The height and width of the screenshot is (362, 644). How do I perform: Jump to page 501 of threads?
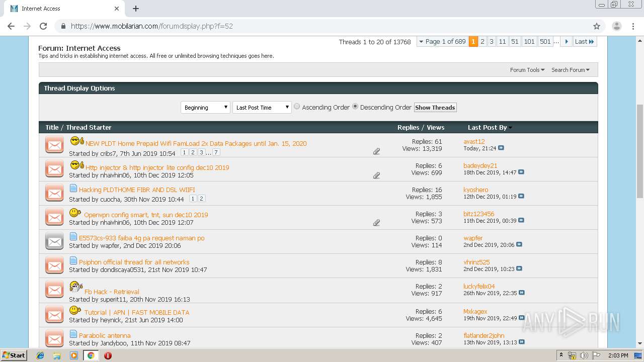click(545, 42)
